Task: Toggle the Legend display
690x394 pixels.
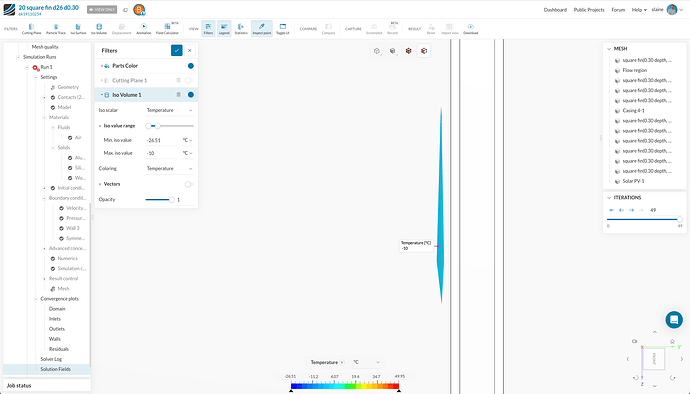Action: coord(224,29)
